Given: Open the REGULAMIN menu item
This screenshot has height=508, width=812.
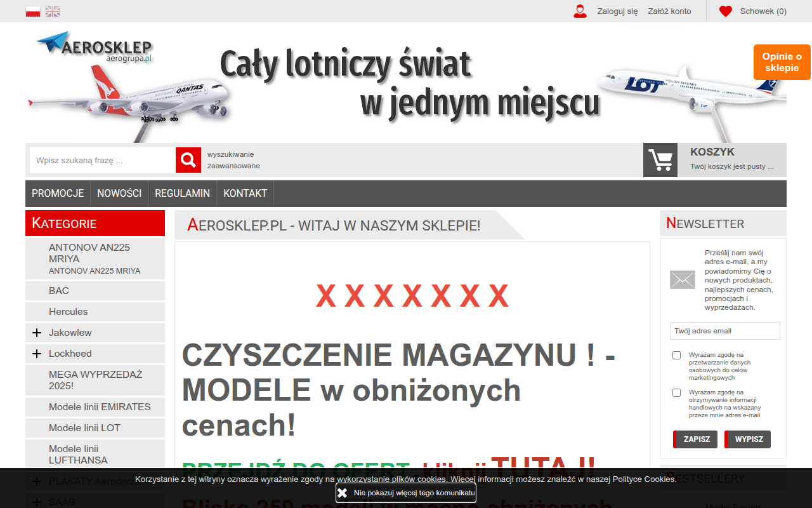Looking at the screenshot, I should tap(182, 194).
